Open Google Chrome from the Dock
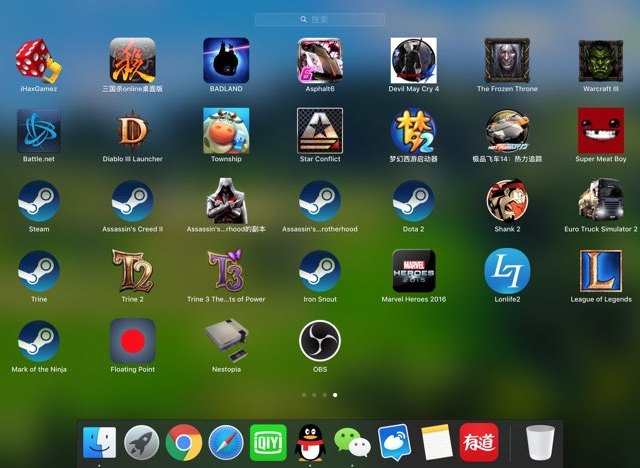640x468 pixels. coord(184,441)
